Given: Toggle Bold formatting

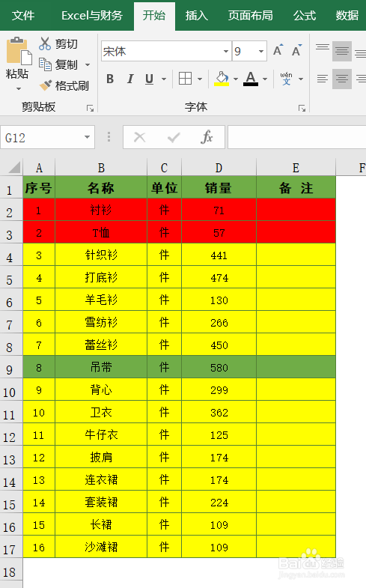Looking at the screenshot, I should coord(110,79).
